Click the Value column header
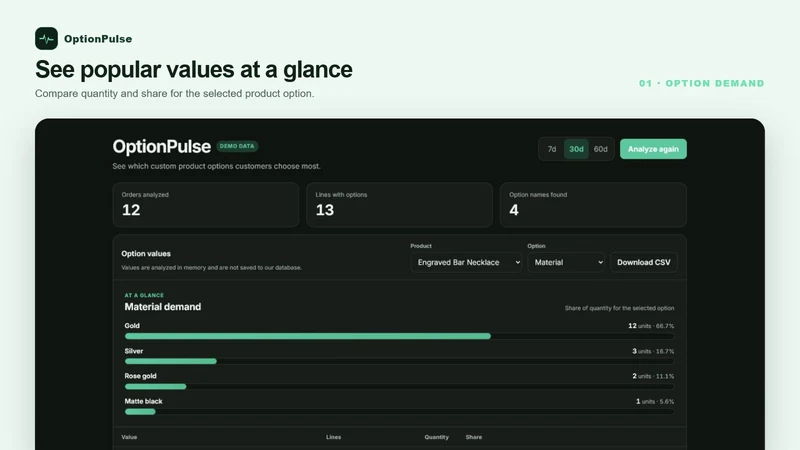This screenshot has height=450, width=800. click(129, 437)
